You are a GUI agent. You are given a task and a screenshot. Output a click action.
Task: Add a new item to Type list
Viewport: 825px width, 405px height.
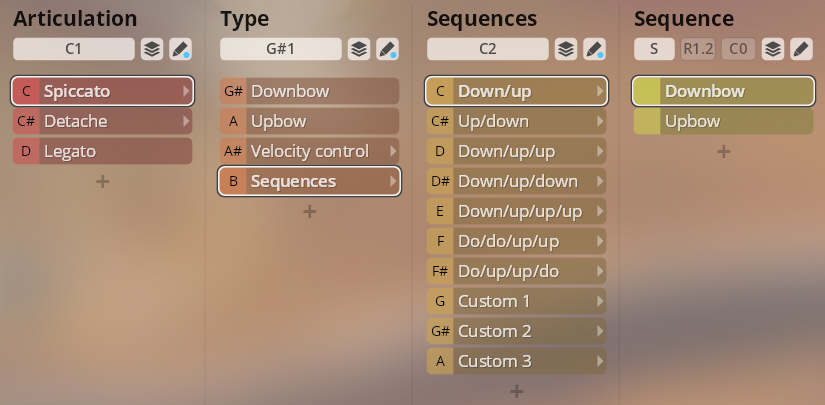(x=309, y=212)
